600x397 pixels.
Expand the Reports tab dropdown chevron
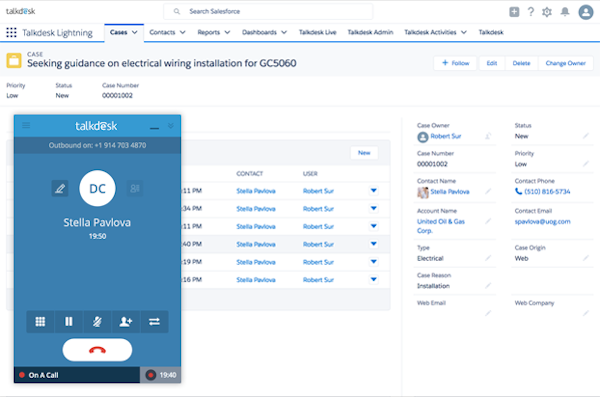click(x=227, y=33)
